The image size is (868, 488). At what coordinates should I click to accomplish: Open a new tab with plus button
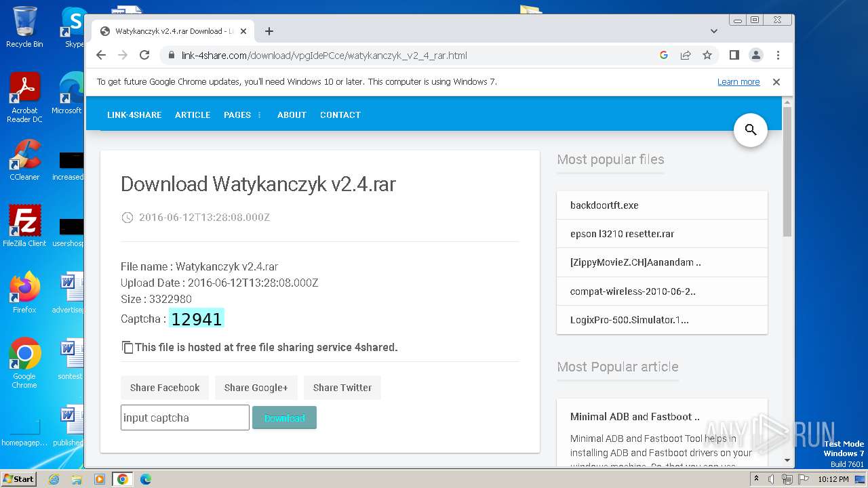point(269,31)
